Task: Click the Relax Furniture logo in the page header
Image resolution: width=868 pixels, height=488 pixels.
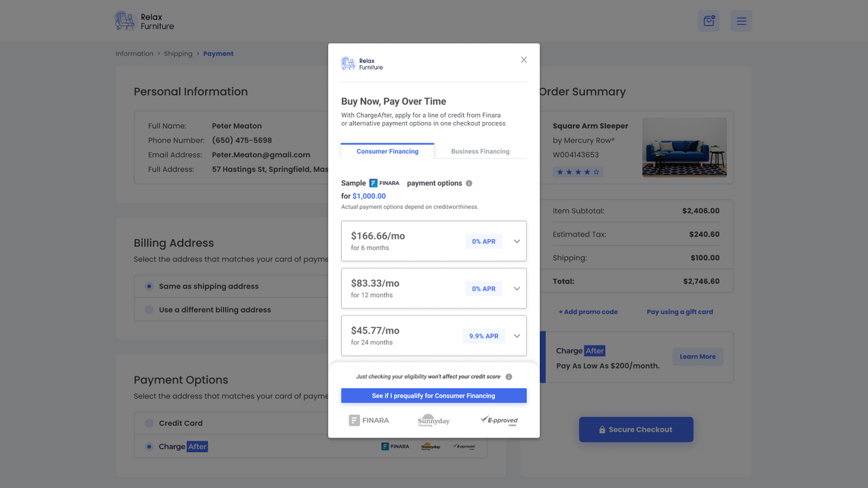Action: point(144,21)
